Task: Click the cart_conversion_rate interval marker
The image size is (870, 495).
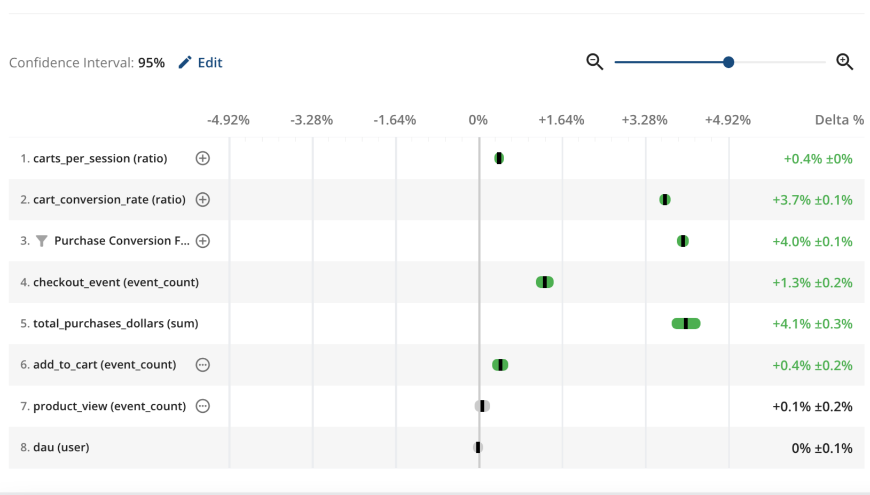Action: pos(665,200)
